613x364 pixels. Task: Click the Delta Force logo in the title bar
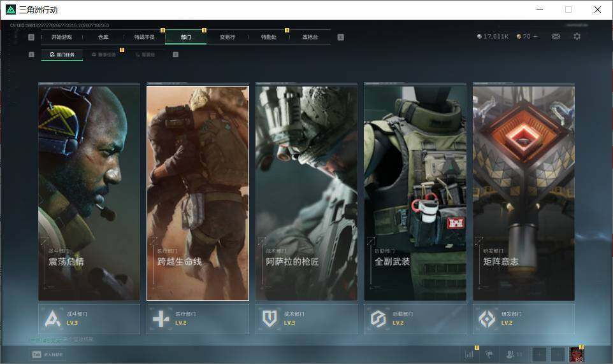coord(10,10)
